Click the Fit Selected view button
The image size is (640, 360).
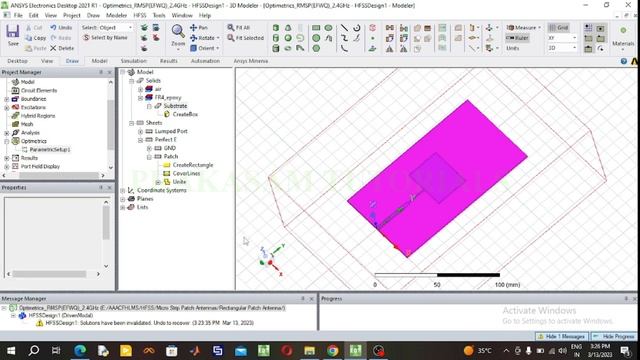pos(246,38)
